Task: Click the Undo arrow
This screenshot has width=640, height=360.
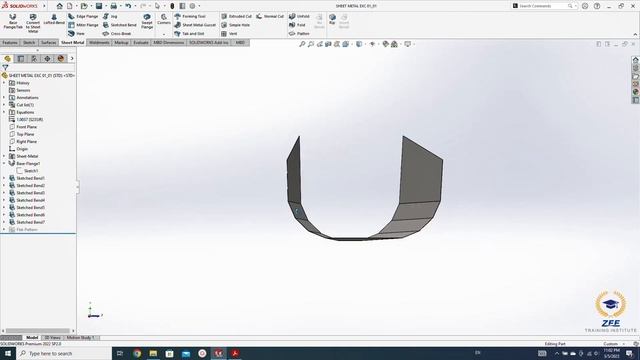Action: (x=128, y=6)
